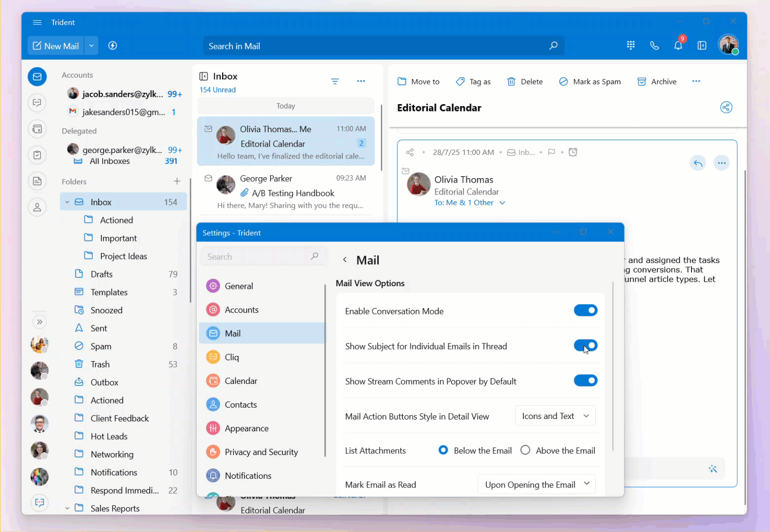The image size is (770, 532).
Task: Open toolbar more options ellipsis after Archive
Action: (x=696, y=81)
